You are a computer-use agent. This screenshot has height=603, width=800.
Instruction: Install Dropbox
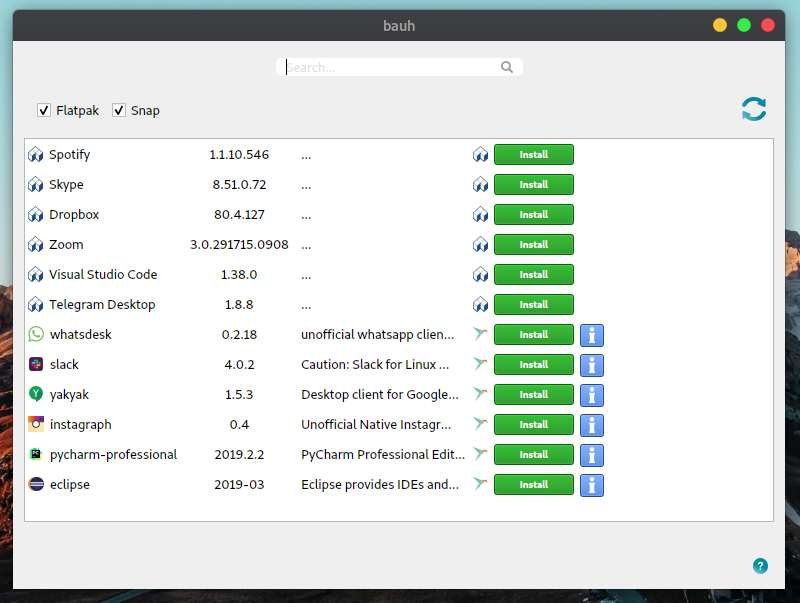pos(534,215)
